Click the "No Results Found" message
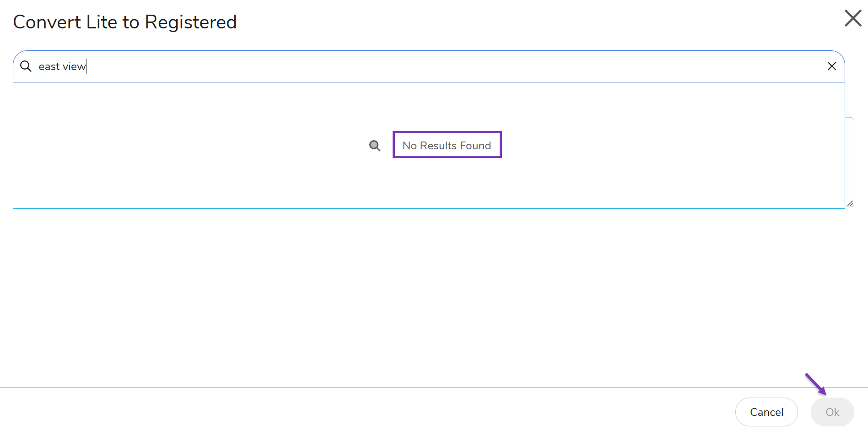This screenshot has height=431, width=868. point(447,146)
